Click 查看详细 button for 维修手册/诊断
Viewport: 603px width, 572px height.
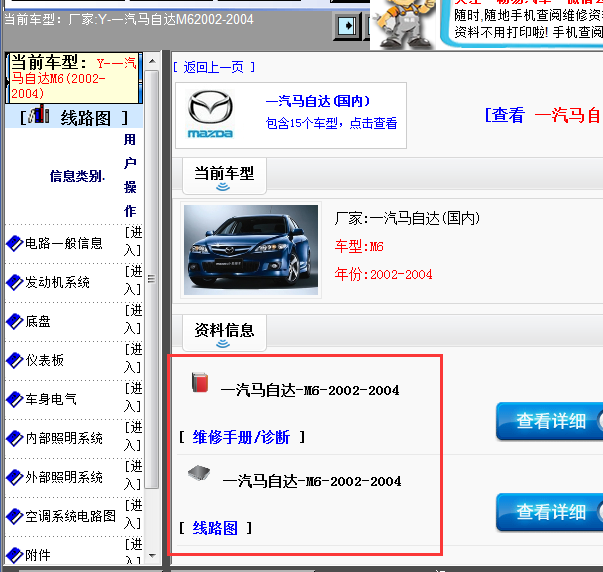[x=550, y=421]
